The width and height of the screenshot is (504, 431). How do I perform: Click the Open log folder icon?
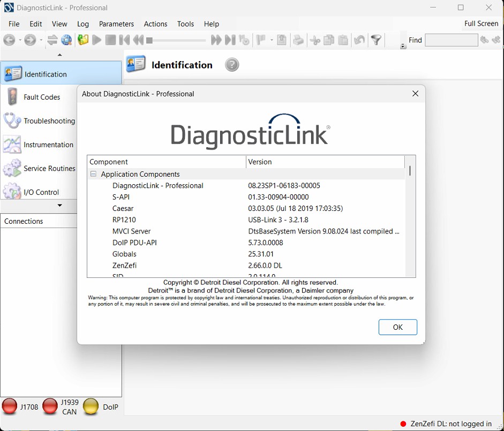[x=82, y=40]
